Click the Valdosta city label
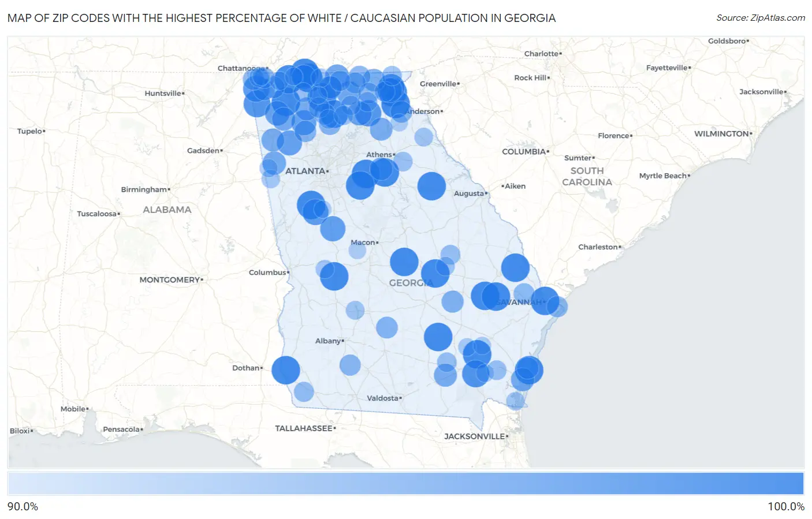This screenshot has width=812, height=519. 382,398
